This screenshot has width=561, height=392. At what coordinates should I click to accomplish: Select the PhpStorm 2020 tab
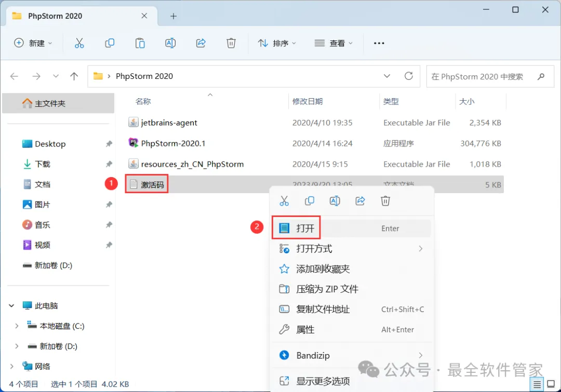(x=82, y=16)
